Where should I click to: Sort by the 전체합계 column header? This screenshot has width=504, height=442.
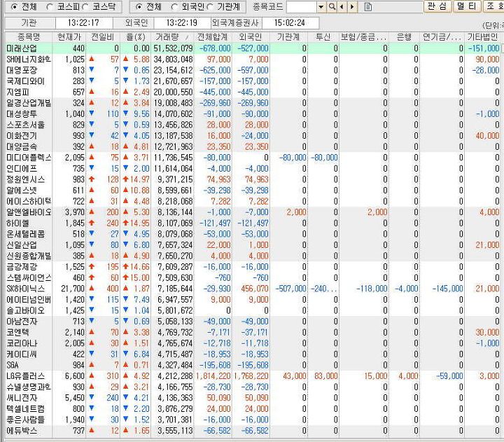click(213, 37)
